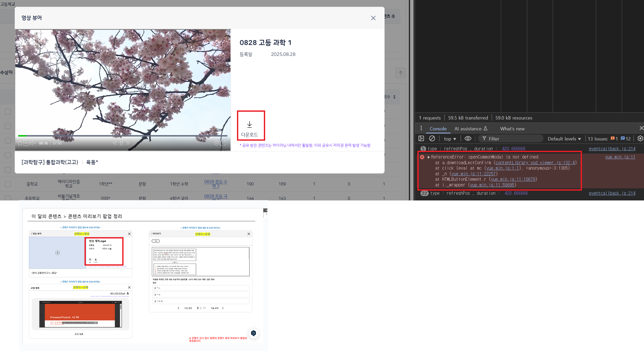Clear the console with the ban icon
This screenshot has height=352, width=644.
(x=432, y=139)
